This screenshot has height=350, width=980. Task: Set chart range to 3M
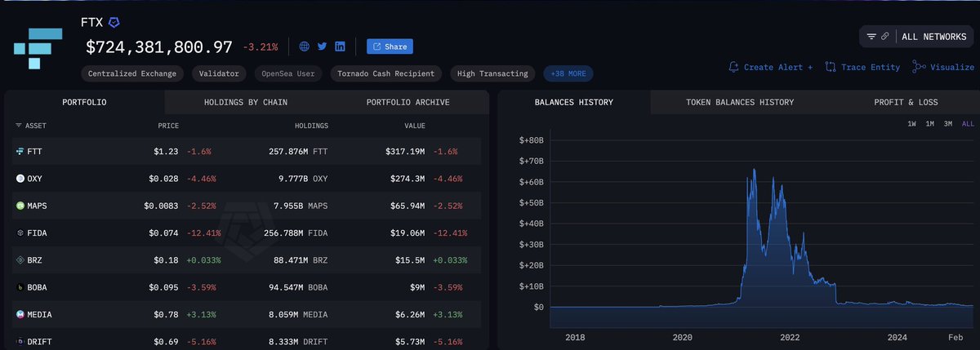coord(948,124)
